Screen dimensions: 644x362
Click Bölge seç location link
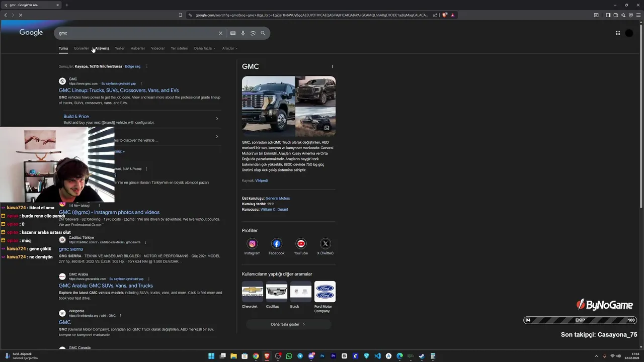[133, 66]
